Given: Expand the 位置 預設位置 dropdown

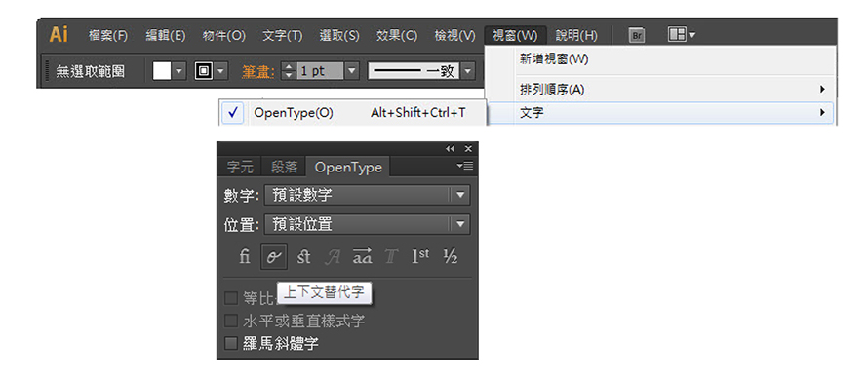Looking at the screenshot, I should click(367, 224).
